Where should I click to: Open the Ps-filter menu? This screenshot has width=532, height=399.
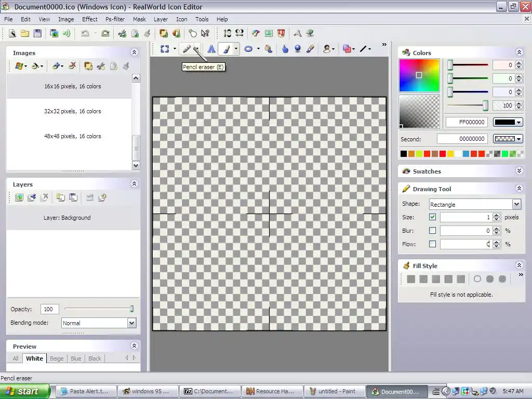[x=115, y=19]
